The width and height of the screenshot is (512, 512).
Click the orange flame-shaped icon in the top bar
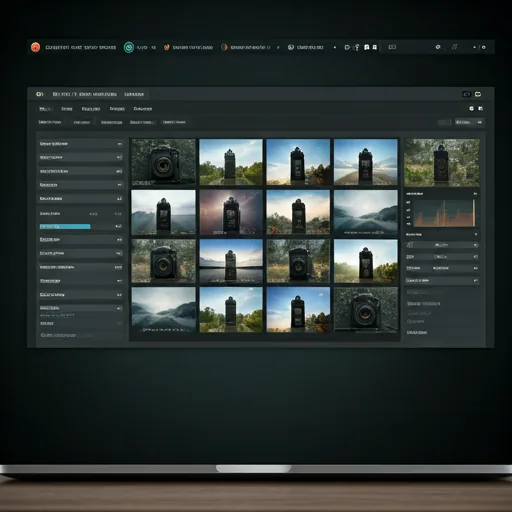pos(166,47)
